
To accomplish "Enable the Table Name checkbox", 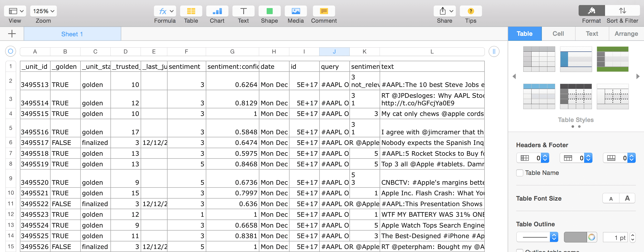I will click(520, 173).
